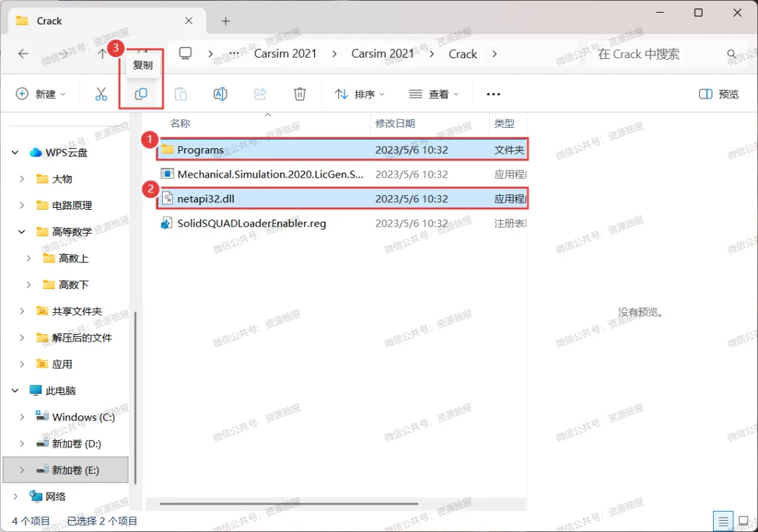
Task: Sort by 修改日期 column header
Action: click(x=395, y=124)
